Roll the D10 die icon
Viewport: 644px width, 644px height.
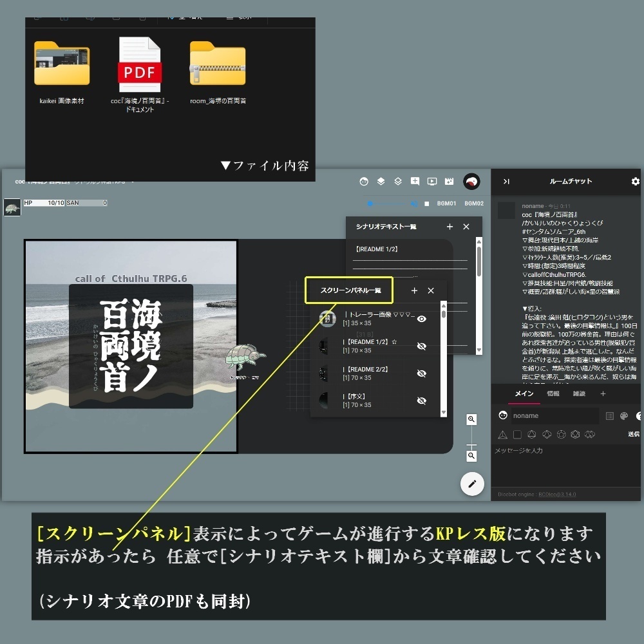(547, 435)
